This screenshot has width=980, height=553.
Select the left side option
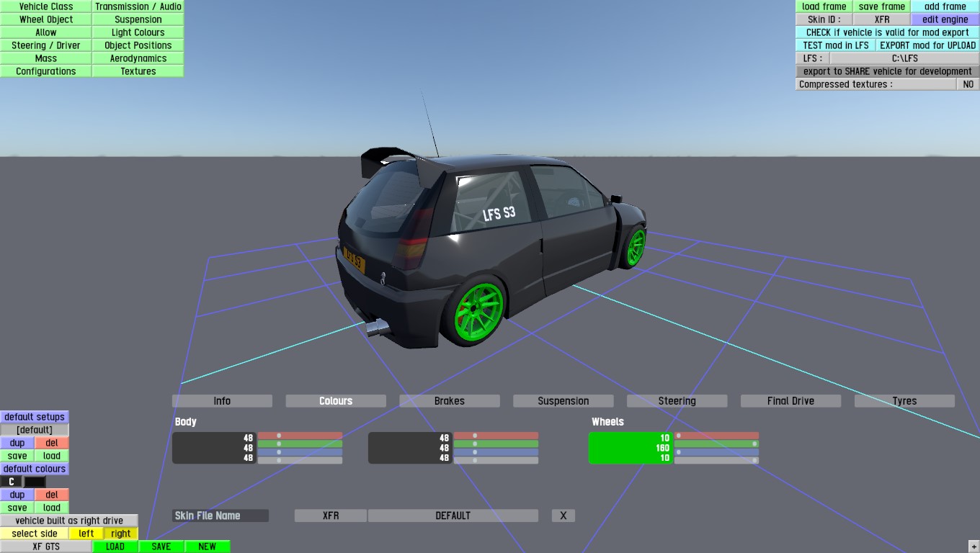[x=86, y=534]
